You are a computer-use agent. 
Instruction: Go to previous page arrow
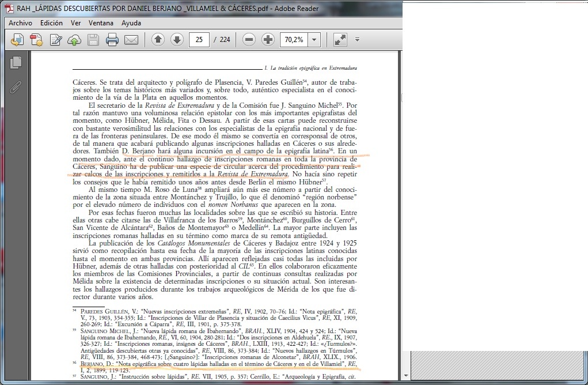click(x=158, y=40)
